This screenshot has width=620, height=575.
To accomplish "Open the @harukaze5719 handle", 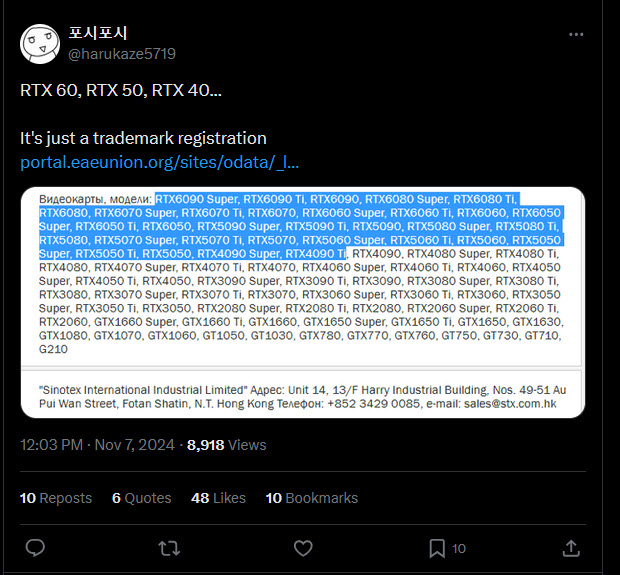I will click(x=122, y=54).
